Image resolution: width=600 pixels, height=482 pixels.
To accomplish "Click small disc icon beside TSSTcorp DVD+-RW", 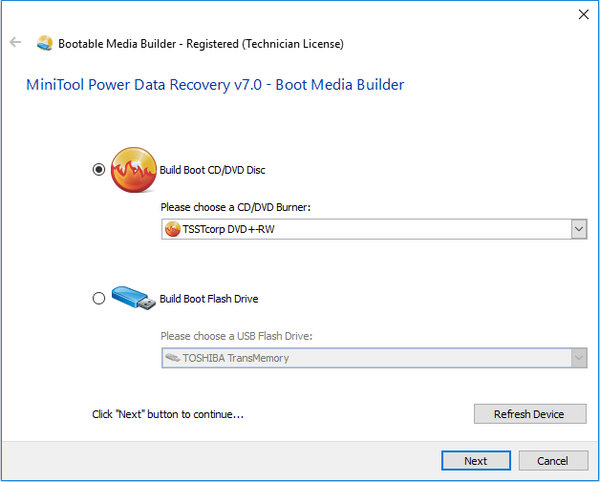I will [x=172, y=229].
